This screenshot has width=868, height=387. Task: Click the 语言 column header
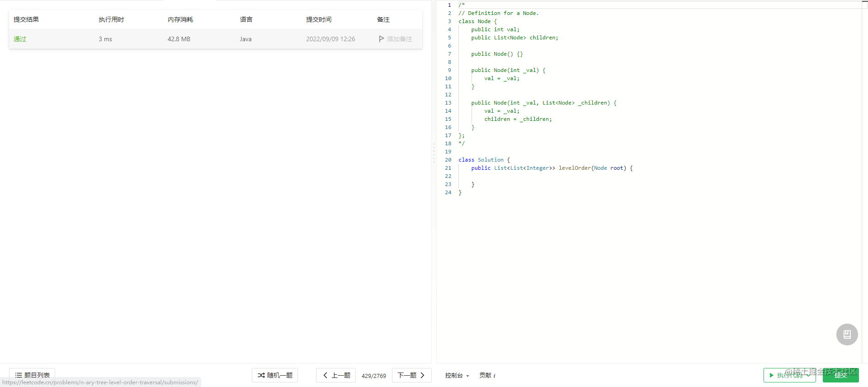pos(246,19)
